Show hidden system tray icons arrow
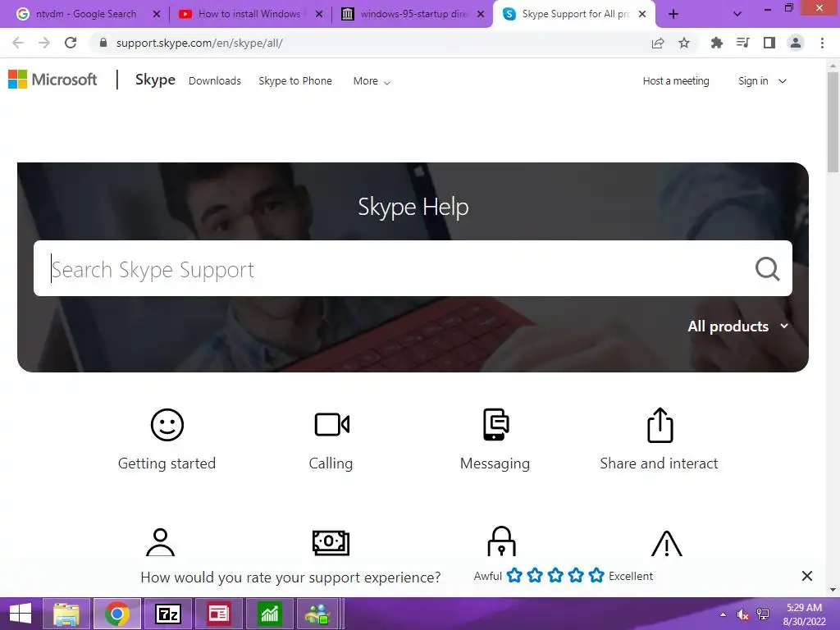This screenshot has height=630, width=840. (x=724, y=614)
